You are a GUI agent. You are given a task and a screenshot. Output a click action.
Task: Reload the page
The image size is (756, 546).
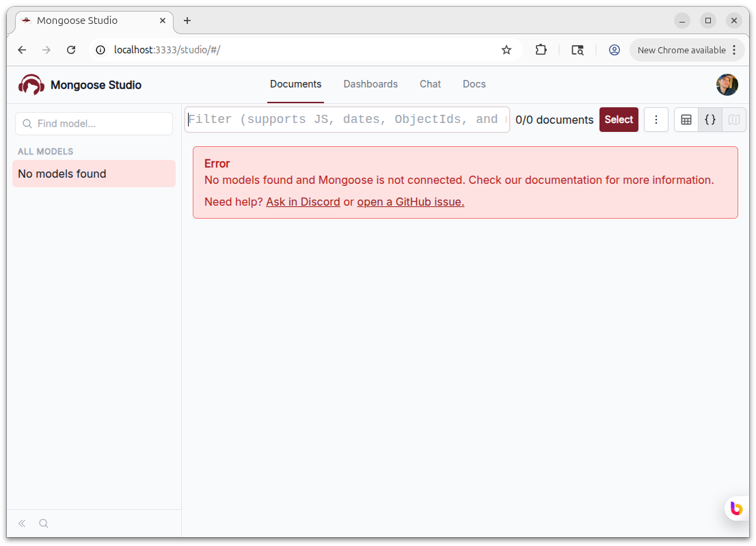click(71, 50)
